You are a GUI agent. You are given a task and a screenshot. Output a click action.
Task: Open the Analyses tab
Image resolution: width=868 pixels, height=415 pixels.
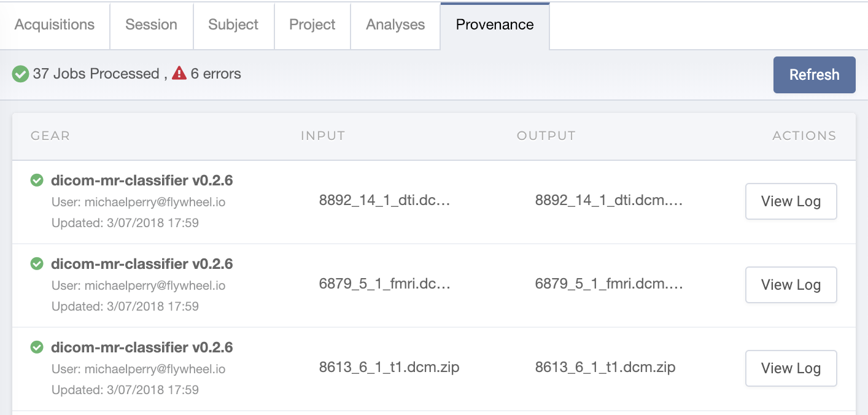[x=395, y=25]
